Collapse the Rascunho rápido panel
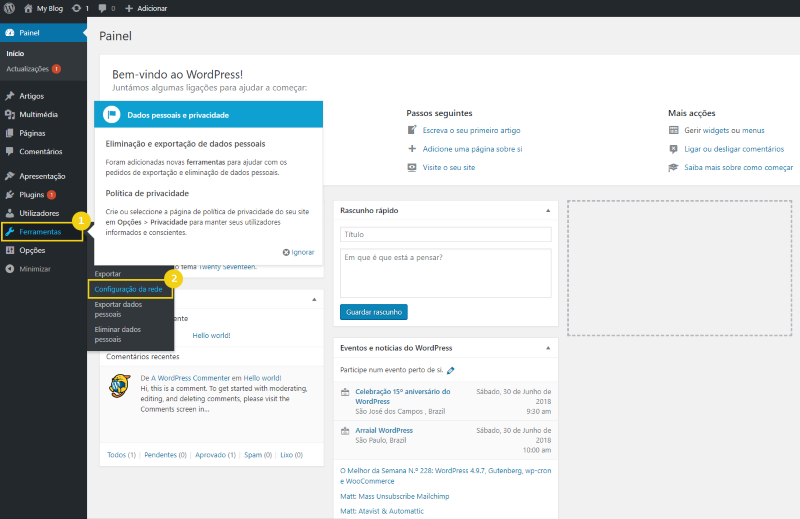 (548, 210)
